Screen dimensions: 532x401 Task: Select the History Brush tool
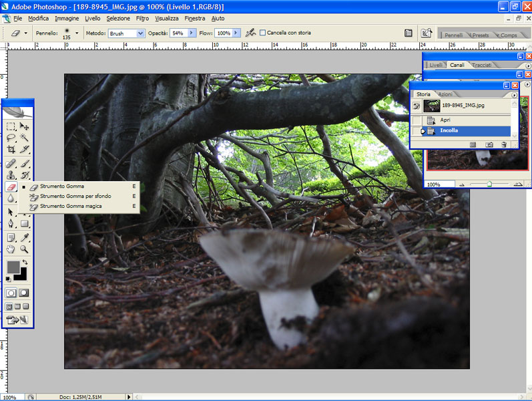click(x=24, y=175)
